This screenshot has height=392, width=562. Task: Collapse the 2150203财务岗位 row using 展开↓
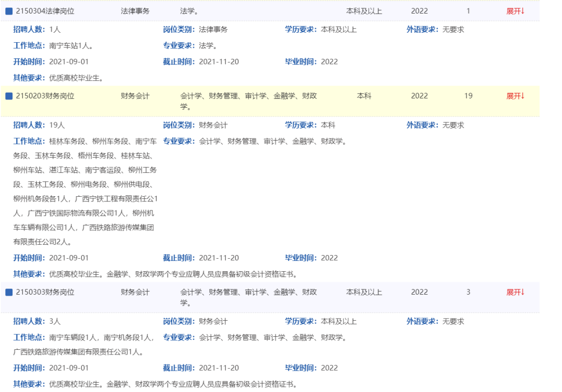[x=515, y=96]
